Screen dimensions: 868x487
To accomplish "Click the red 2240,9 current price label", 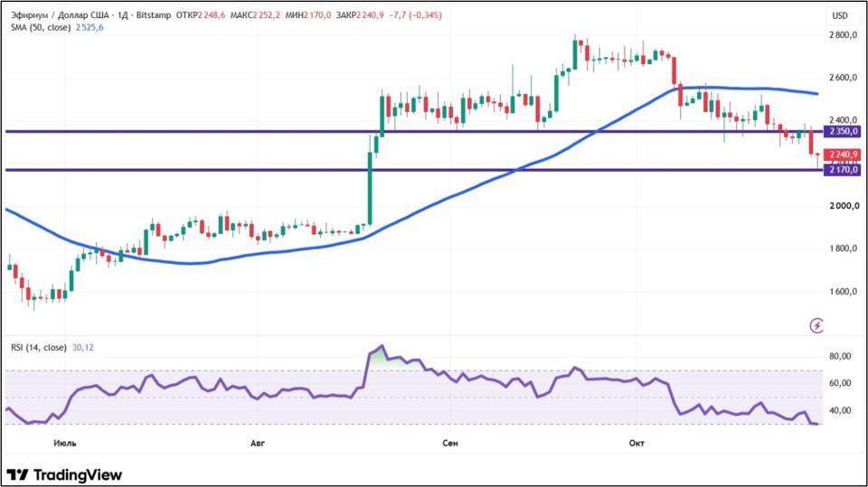I will pyautogui.click(x=842, y=155).
